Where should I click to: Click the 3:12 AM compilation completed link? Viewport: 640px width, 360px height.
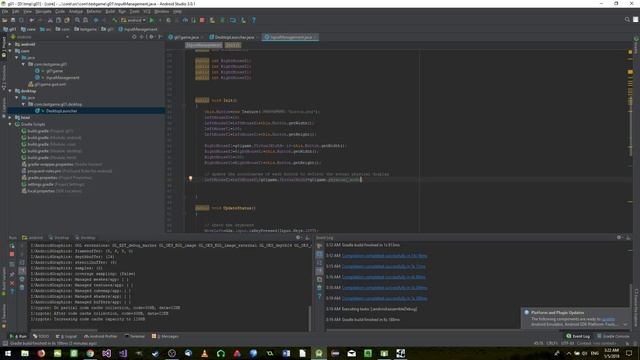pos(384,256)
